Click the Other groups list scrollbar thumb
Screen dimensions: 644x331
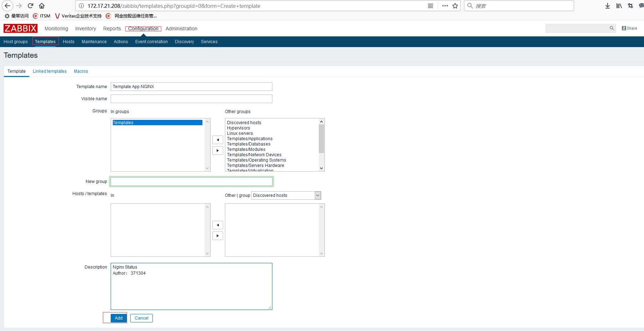[321, 139]
